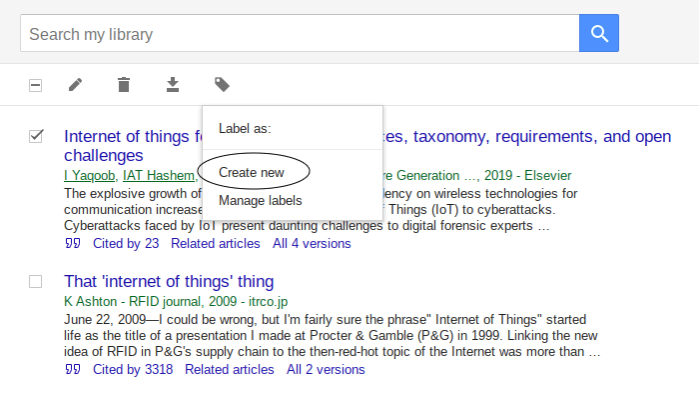This screenshot has height=413, width=699.
Task: View 'All 2 versions' of Ashton article
Action: tap(325, 370)
